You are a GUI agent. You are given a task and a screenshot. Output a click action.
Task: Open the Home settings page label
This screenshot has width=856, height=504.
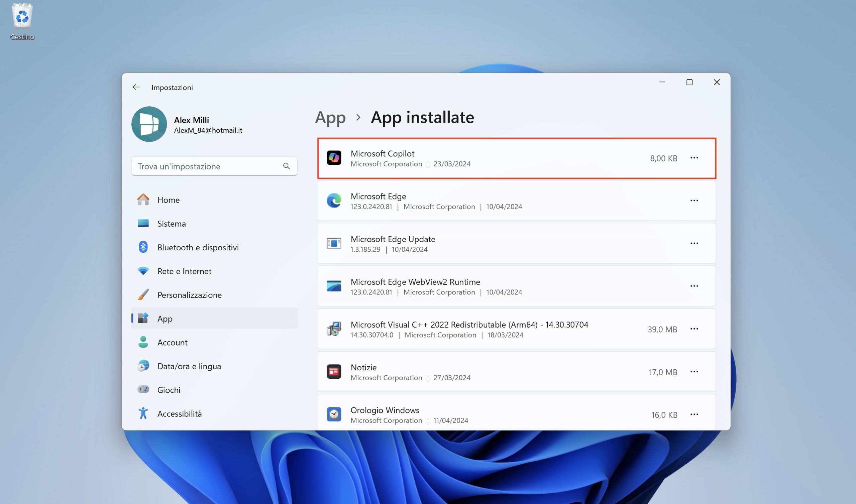169,200
